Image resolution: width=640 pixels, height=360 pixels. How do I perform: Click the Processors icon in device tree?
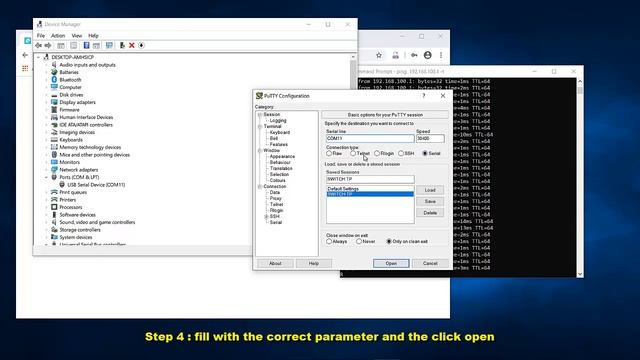click(54, 207)
